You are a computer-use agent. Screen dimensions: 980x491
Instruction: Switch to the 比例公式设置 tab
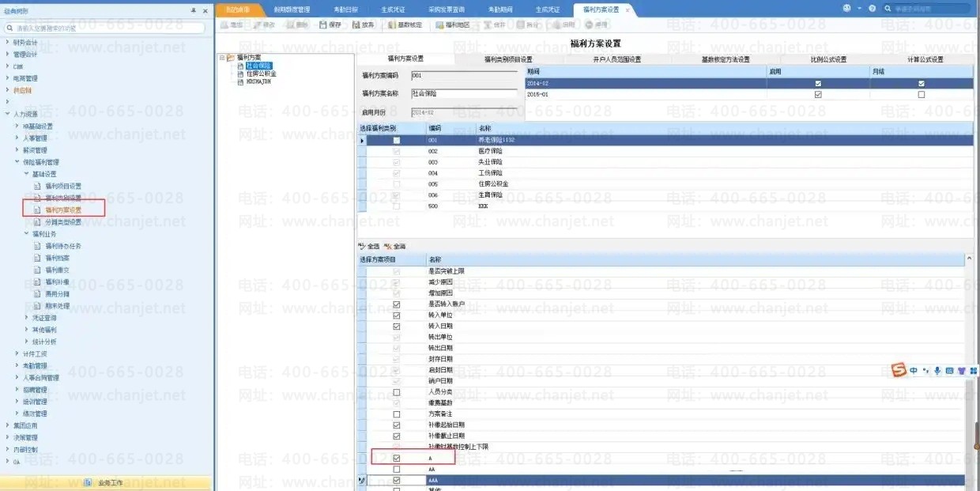tap(827, 59)
